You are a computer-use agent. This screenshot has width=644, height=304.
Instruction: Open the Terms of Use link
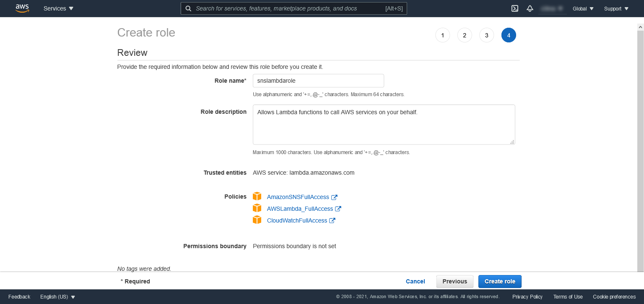pos(568,297)
